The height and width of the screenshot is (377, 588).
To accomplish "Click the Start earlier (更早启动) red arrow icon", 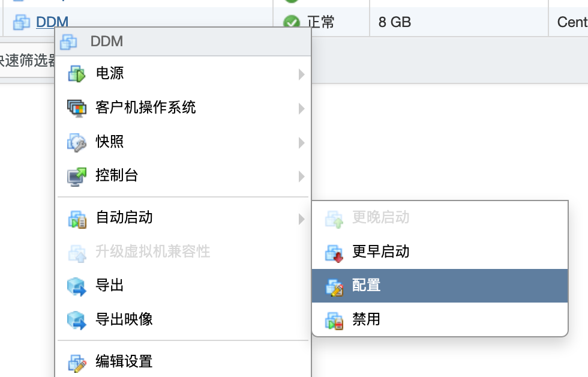I will (x=334, y=253).
